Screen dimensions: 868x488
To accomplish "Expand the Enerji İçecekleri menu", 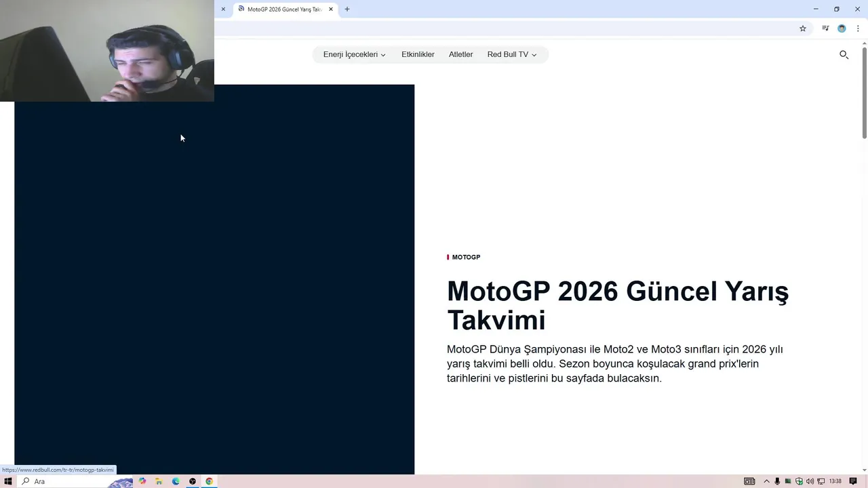I will pos(354,54).
